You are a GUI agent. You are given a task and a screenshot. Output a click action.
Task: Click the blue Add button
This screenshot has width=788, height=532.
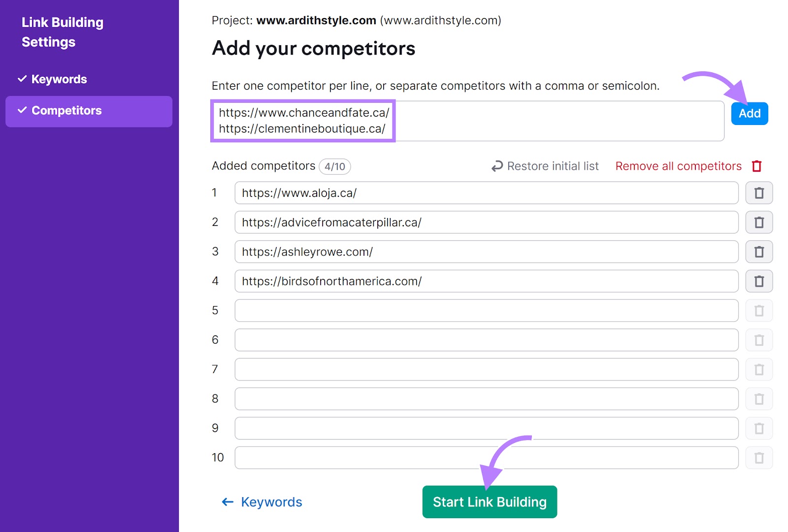coord(749,113)
